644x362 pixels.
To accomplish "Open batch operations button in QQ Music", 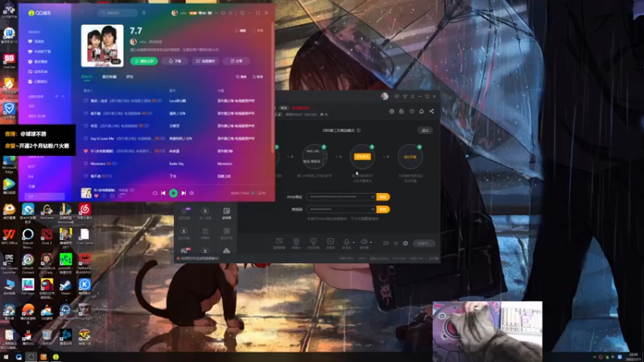I will [205, 61].
